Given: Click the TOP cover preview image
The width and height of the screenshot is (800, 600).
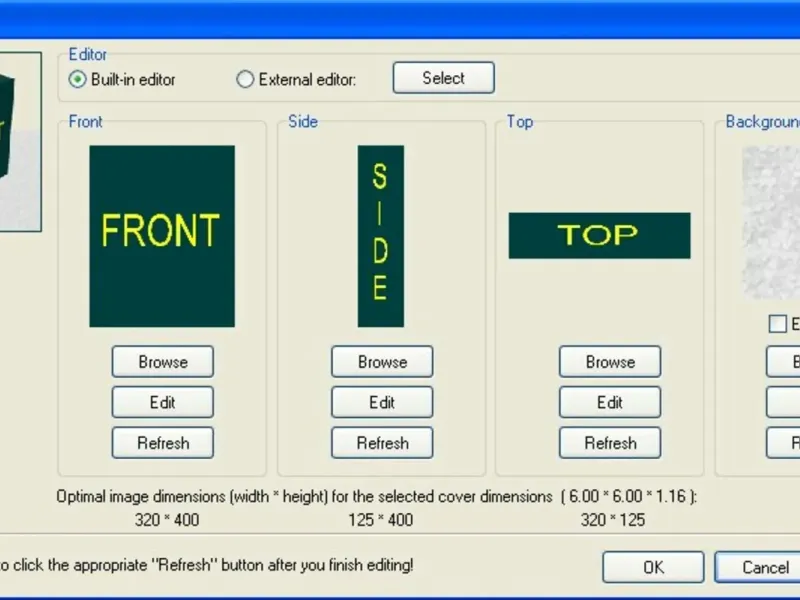Looking at the screenshot, I should 599,236.
